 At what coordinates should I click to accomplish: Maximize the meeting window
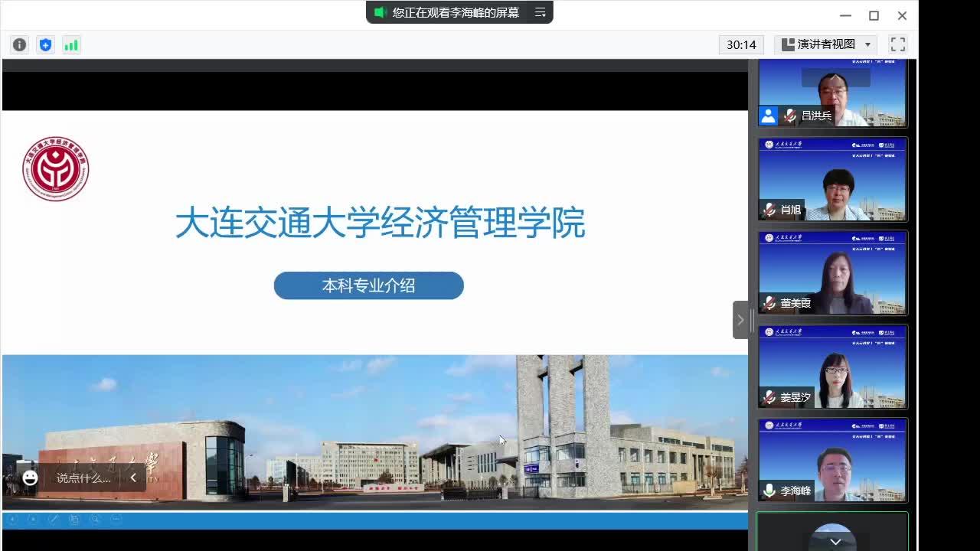pos(874,15)
